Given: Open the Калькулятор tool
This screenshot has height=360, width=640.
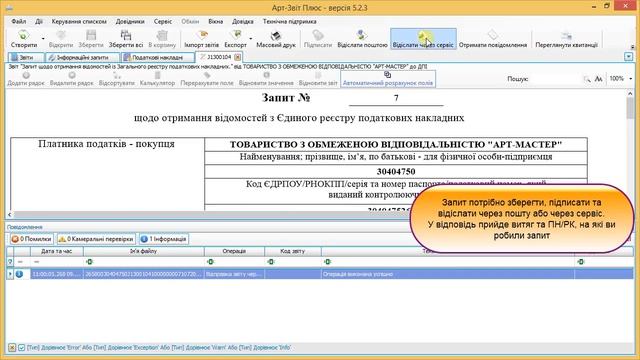Looking at the screenshot, I should [157, 79].
